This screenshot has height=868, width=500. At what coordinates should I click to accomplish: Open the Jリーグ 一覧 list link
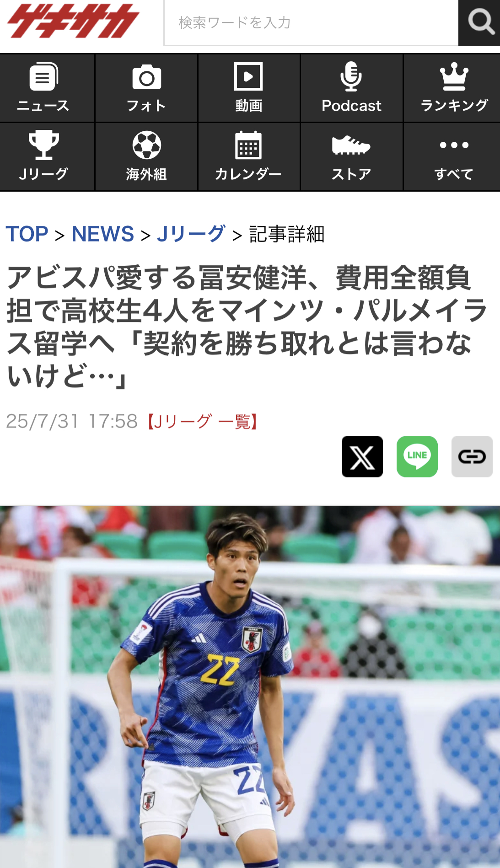tap(202, 421)
